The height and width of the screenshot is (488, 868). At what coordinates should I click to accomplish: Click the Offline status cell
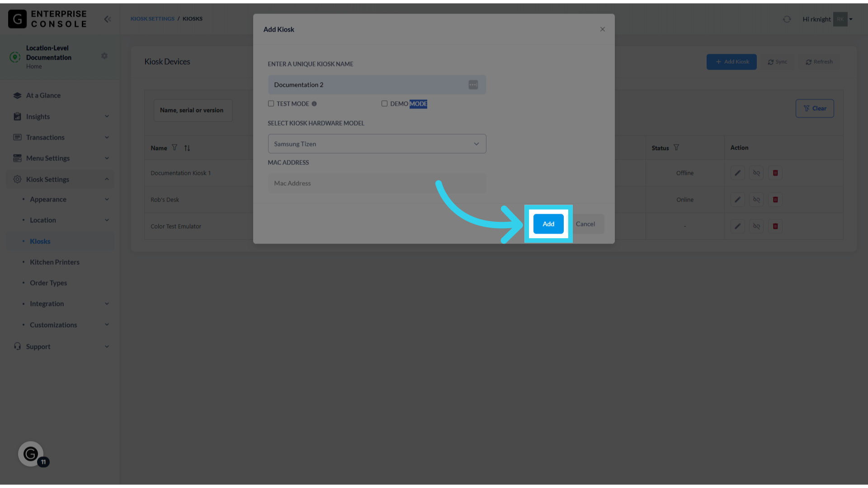(x=685, y=173)
